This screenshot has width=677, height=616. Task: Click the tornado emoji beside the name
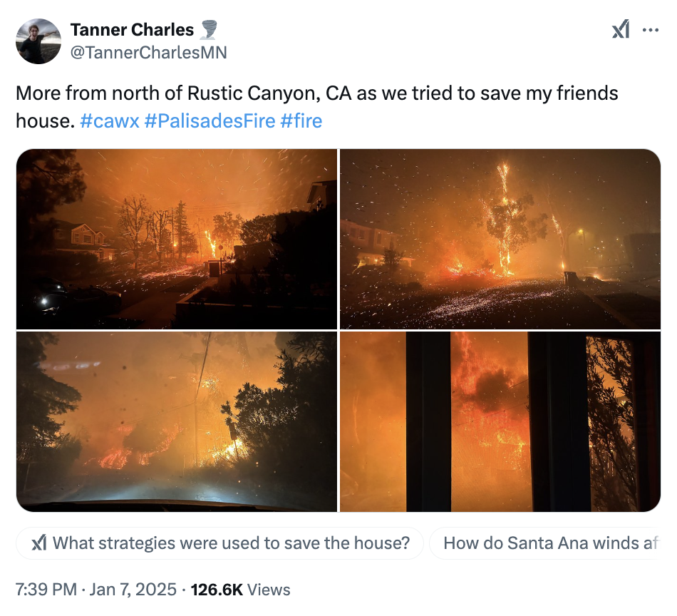pos(209,30)
